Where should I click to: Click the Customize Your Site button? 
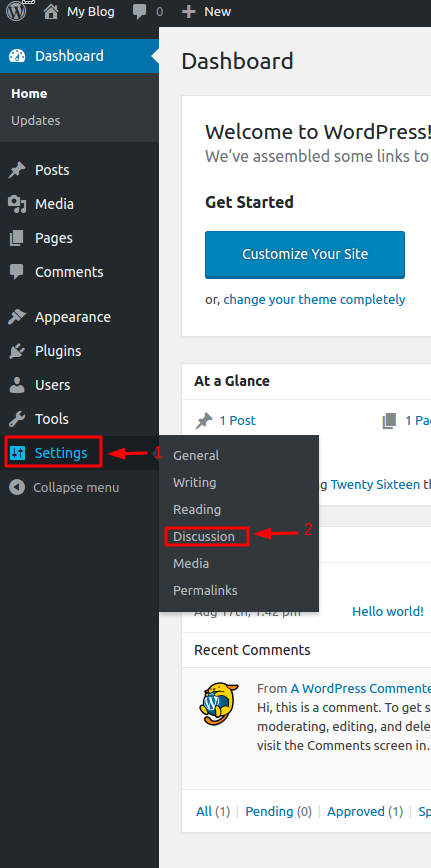click(x=305, y=255)
